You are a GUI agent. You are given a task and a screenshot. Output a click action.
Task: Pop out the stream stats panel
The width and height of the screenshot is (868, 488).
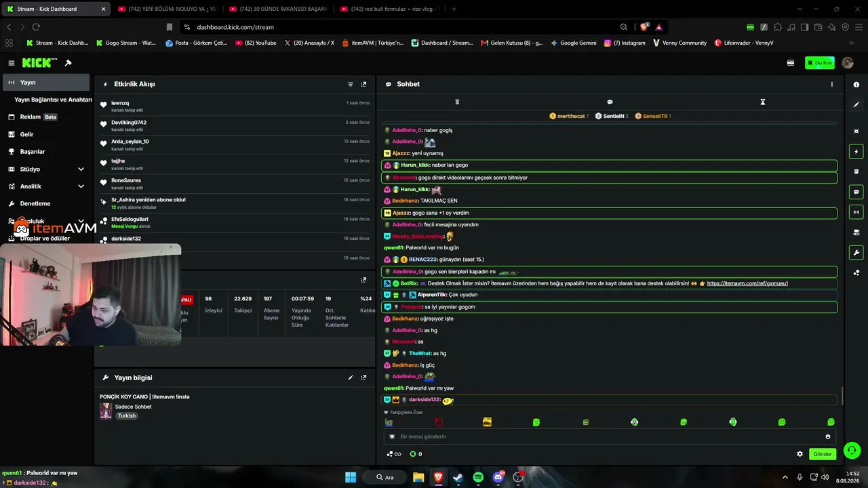coord(363,280)
